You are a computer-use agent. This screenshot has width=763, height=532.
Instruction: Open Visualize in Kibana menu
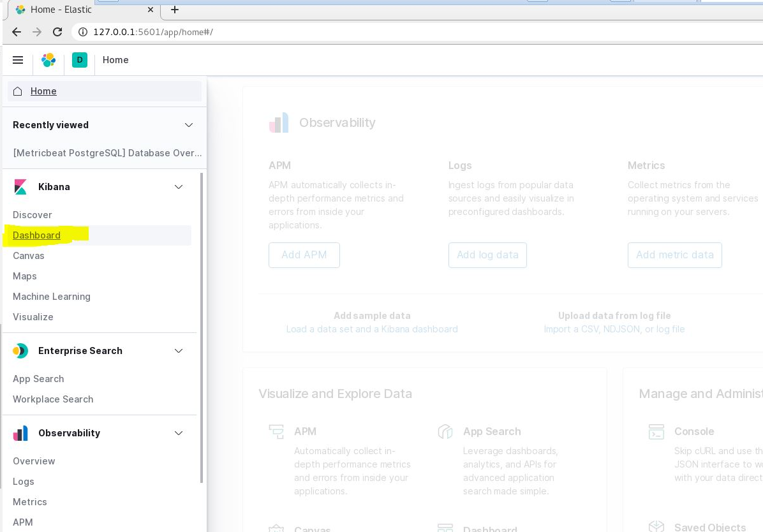click(x=33, y=317)
